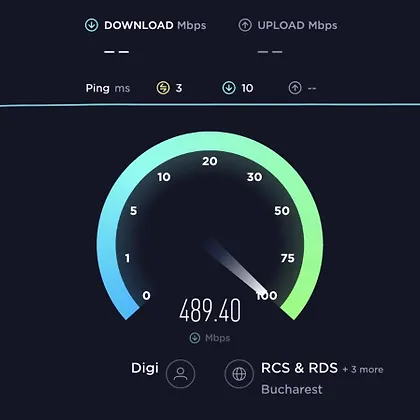This screenshot has width=420, height=420.
Task: Click the Ping ms label
Action: click(108, 88)
